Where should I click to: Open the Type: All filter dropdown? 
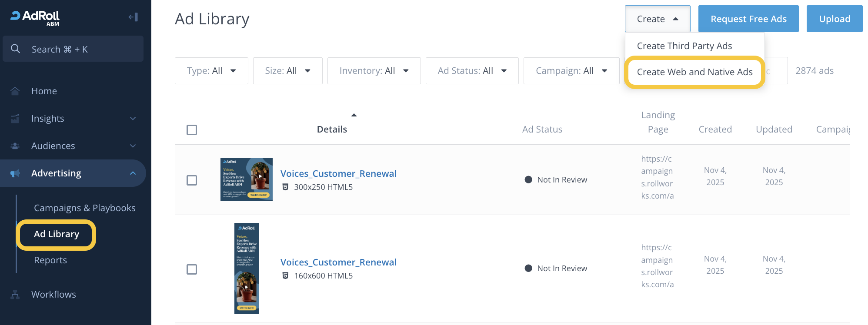[211, 71]
